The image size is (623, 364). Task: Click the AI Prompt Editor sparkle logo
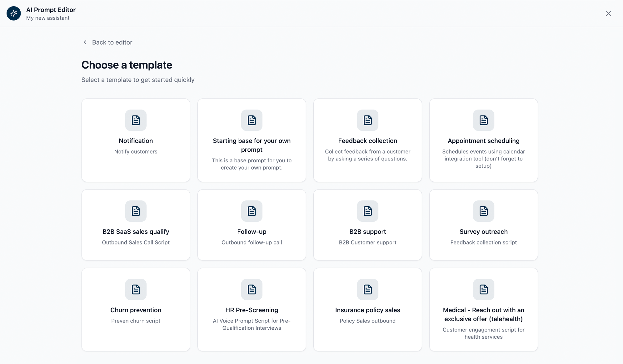(x=13, y=13)
